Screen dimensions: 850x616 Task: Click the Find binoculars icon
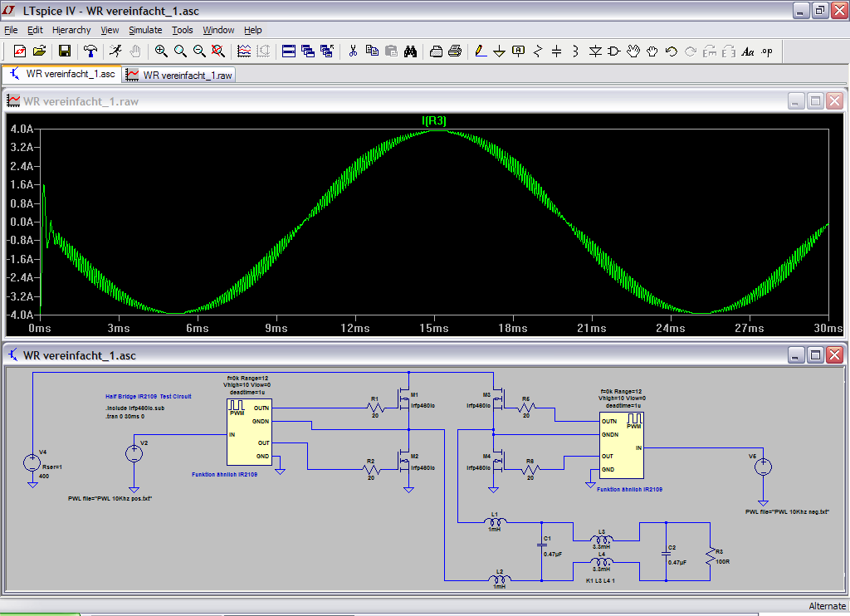coord(410,51)
